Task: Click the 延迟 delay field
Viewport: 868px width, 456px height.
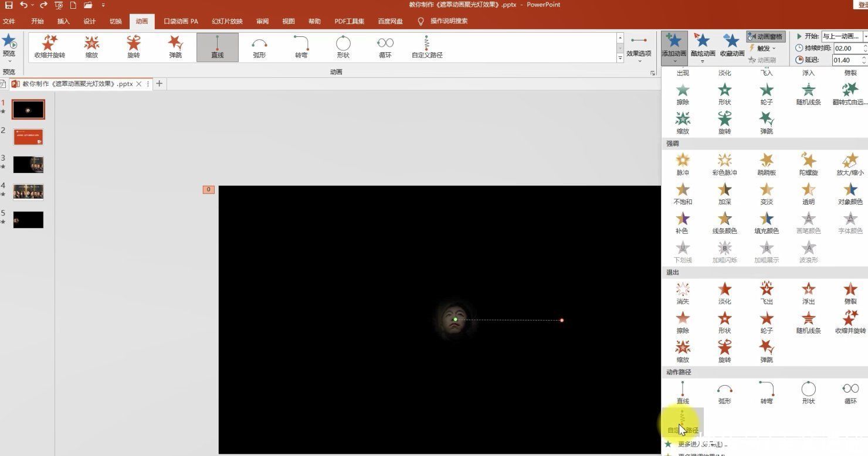Action: pos(846,60)
